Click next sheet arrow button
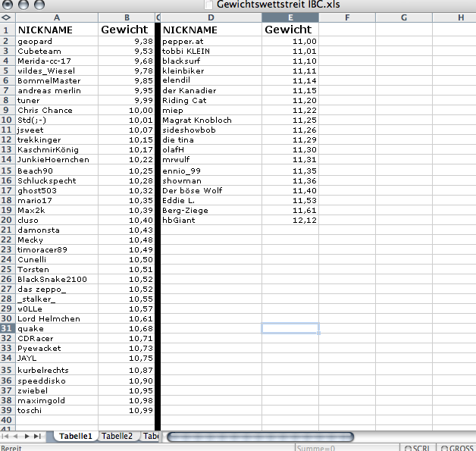 point(28,437)
